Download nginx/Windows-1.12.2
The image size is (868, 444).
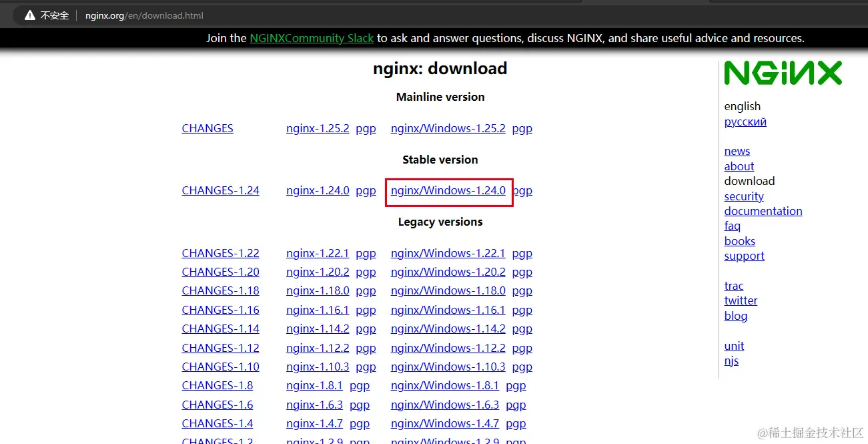[448, 348]
